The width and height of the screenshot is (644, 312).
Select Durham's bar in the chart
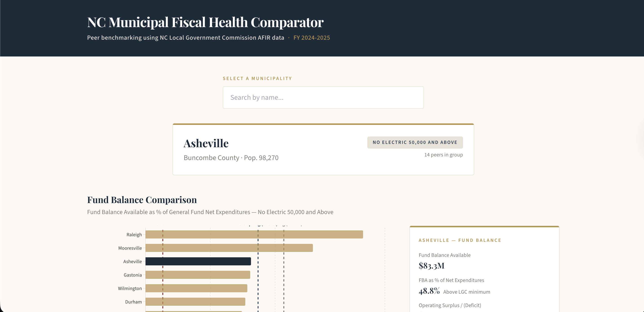[x=195, y=302]
